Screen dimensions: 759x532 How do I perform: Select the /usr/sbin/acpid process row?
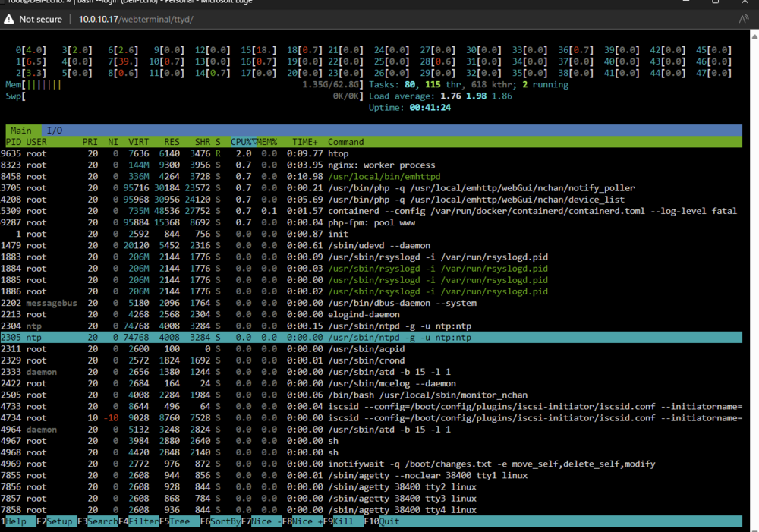coord(371,349)
